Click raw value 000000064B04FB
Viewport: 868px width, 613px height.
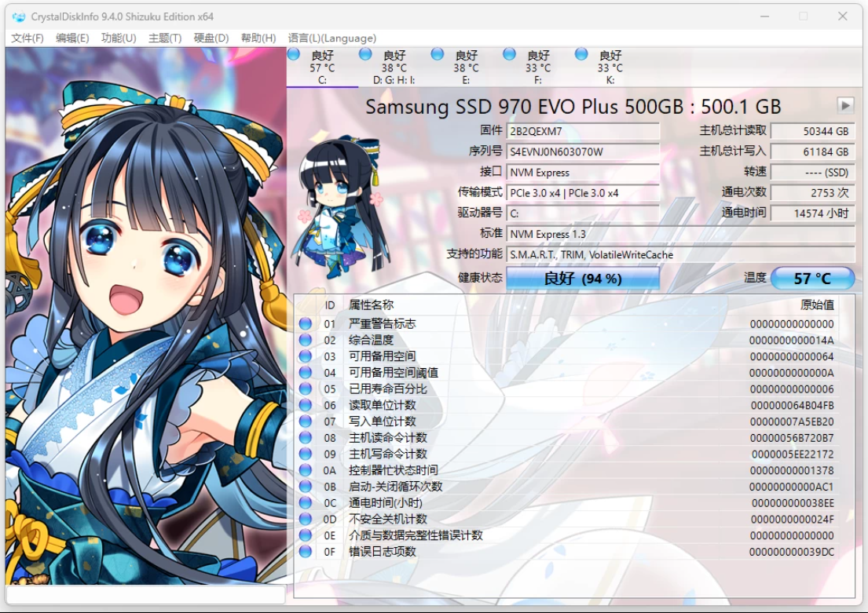(x=792, y=406)
